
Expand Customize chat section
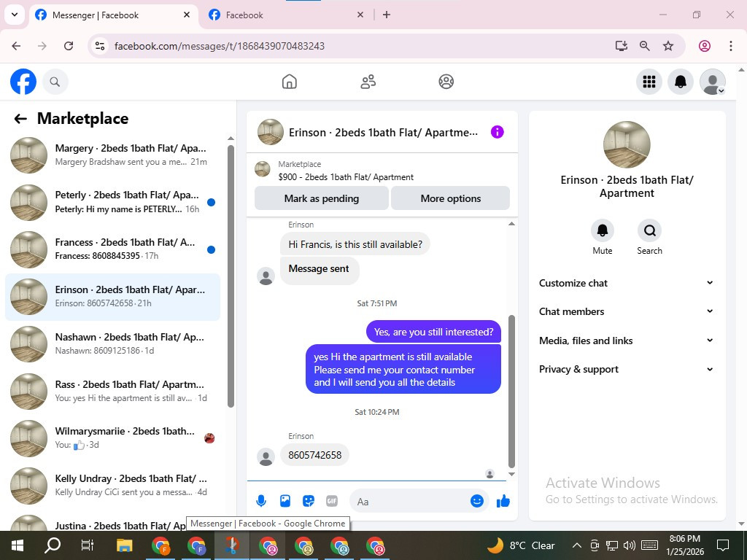pyautogui.click(x=627, y=283)
